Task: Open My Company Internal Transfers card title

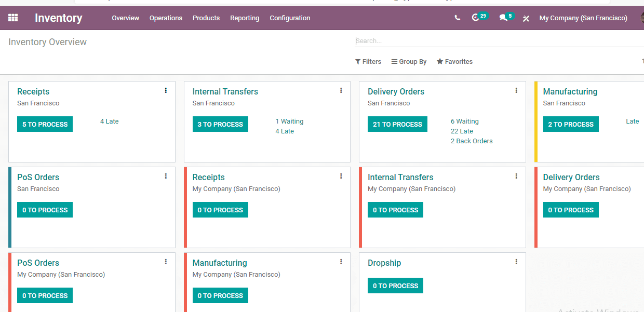Action: click(400, 177)
